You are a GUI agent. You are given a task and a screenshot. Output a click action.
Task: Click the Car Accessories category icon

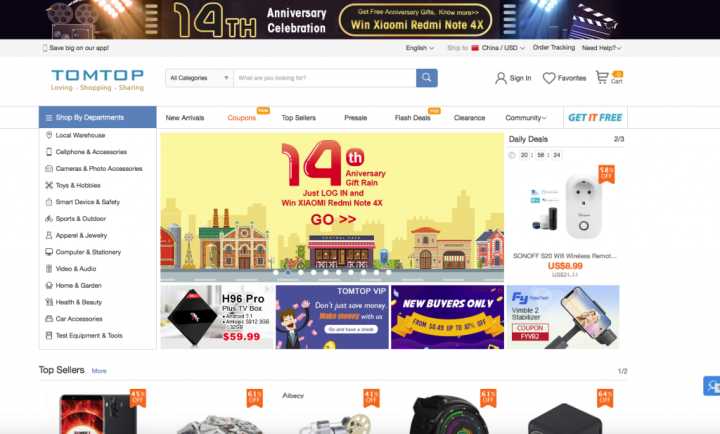click(x=49, y=319)
